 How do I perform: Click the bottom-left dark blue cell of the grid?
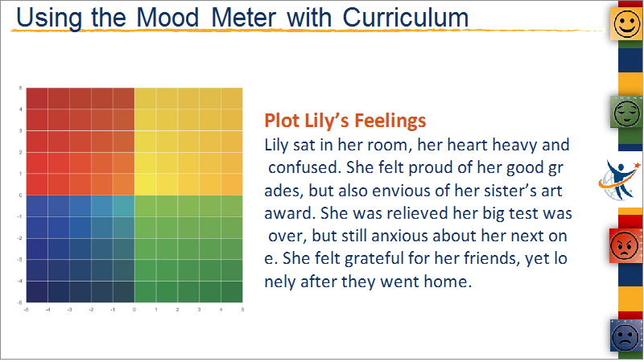(37, 292)
